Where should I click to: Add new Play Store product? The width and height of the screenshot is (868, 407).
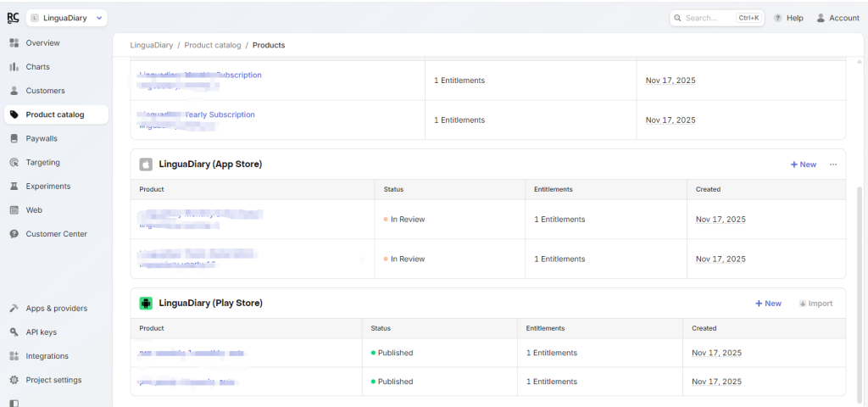(x=768, y=304)
